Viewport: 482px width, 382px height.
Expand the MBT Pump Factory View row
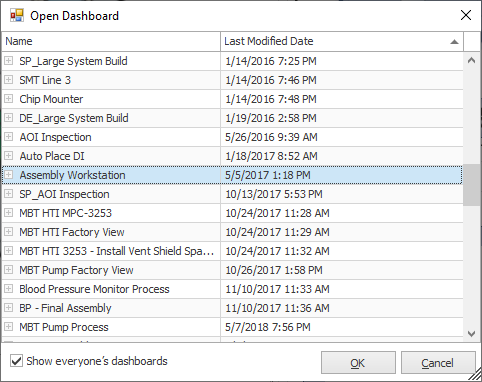coord(8,270)
